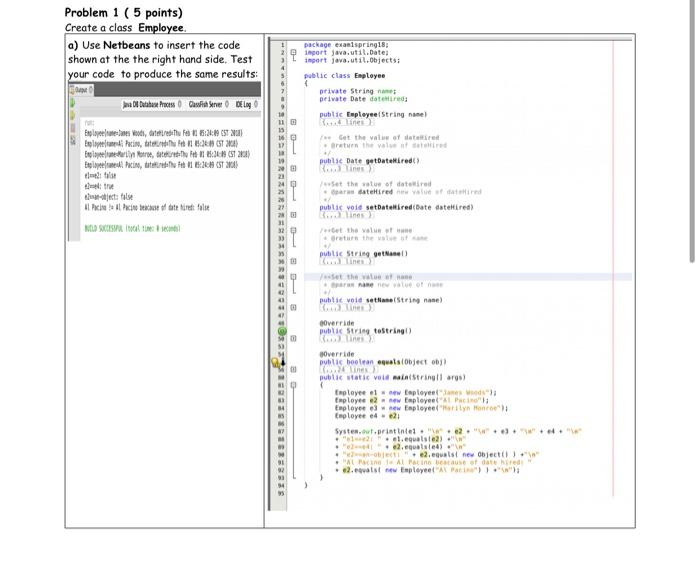Expand the toString body fold on line 50
700x587 pixels.
point(293,338)
